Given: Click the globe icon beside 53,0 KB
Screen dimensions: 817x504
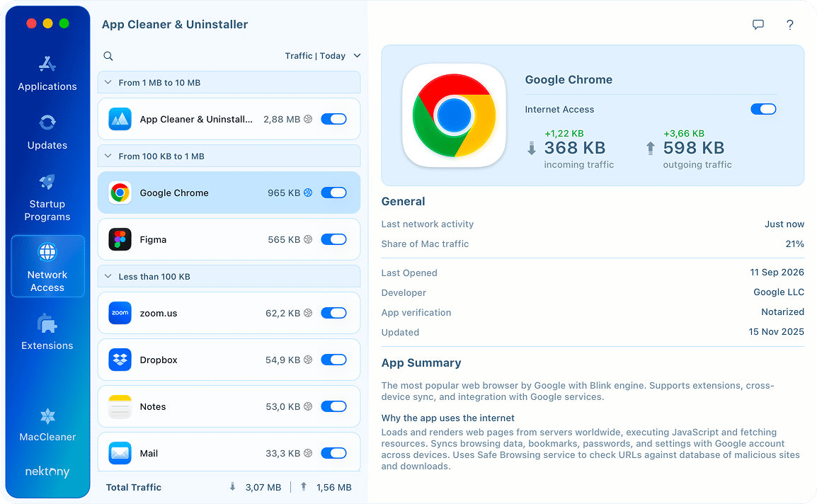Looking at the screenshot, I should tap(308, 406).
